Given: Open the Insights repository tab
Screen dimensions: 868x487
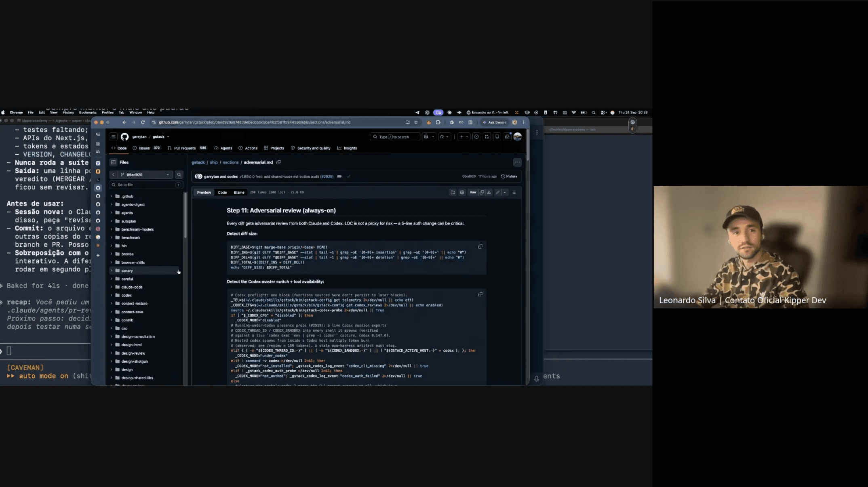Looking at the screenshot, I should (x=347, y=148).
